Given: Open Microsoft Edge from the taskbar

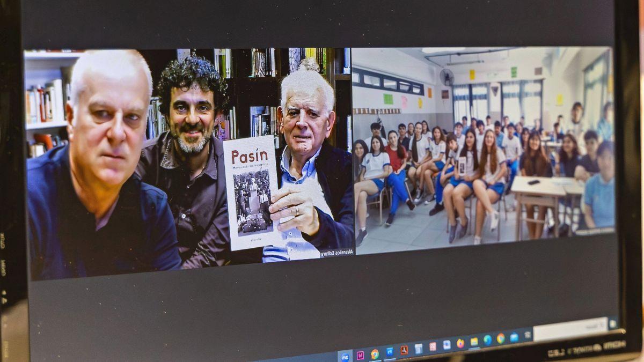Looking at the screenshot, I should pyautogui.click(x=487, y=339).
